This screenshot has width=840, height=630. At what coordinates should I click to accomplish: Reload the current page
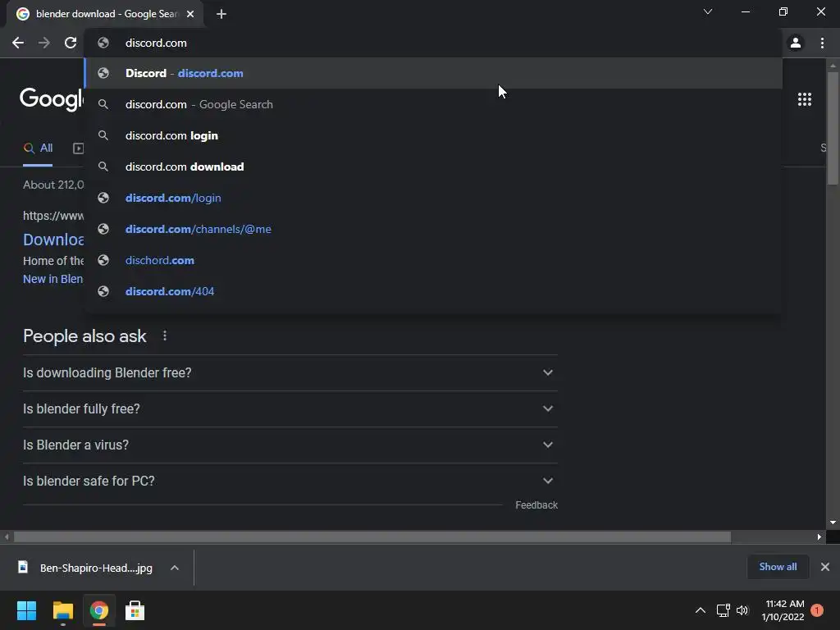[x=71, y=43]
